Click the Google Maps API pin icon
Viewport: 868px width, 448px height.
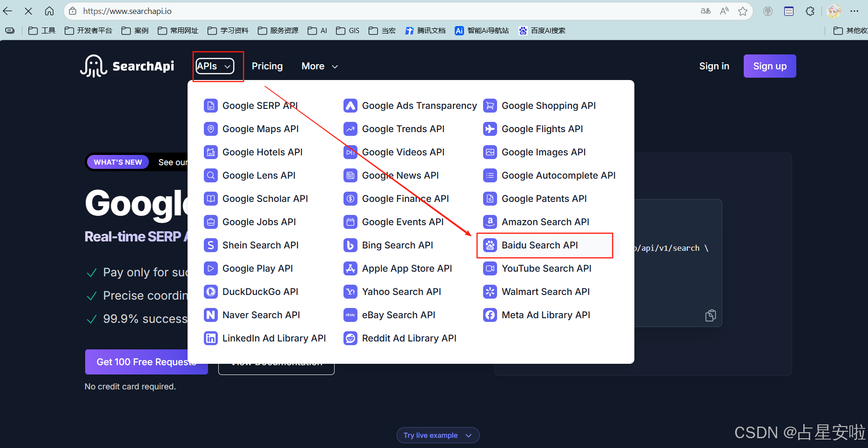point(211,129)
